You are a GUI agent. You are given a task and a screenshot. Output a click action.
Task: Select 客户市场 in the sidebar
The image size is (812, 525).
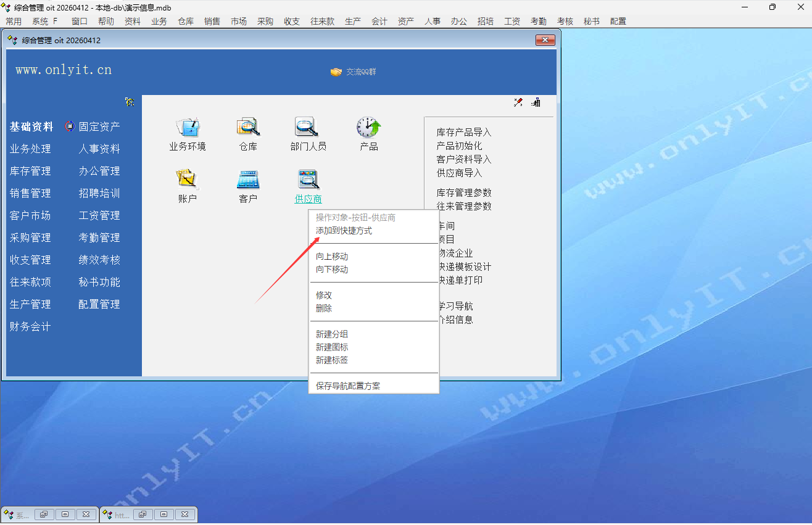point(30,215)
